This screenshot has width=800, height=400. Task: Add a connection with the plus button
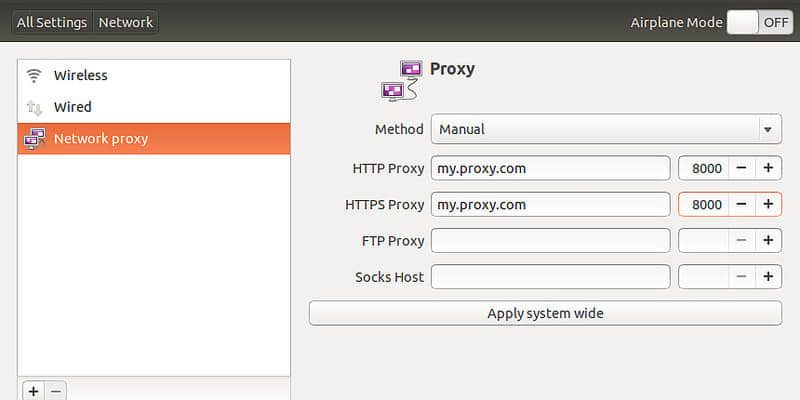[34, 391]
